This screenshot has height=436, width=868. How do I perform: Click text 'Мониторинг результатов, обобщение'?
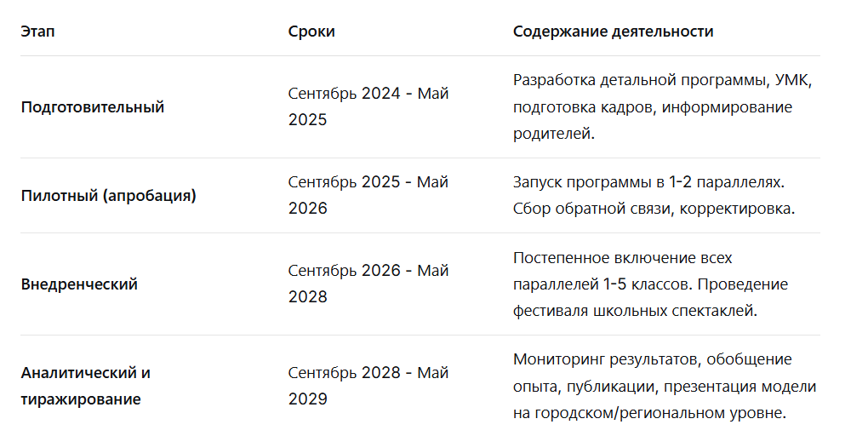[652, 359]
